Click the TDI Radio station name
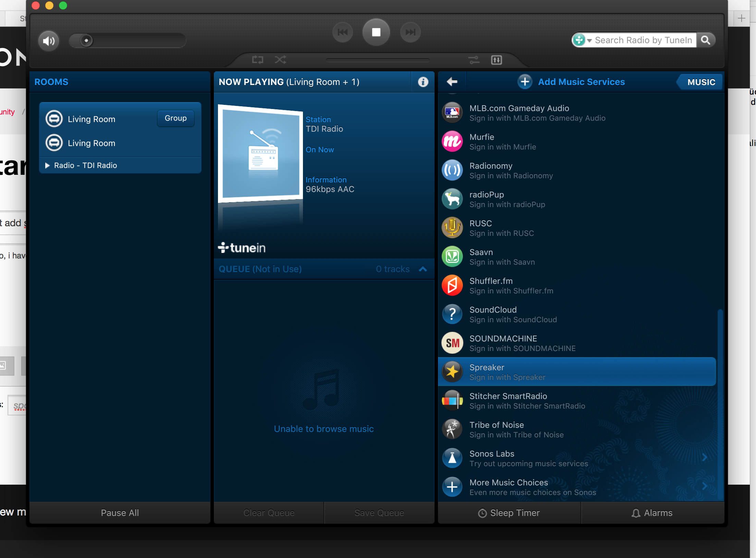This screenshot has width=756, height=558. pyautogui.click(x=324, y=129)
